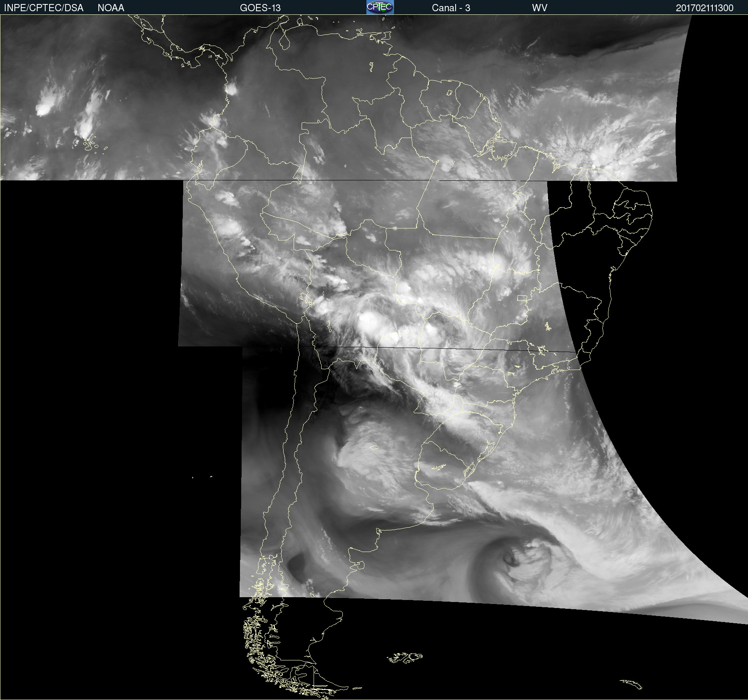Click the CPTEC logo in the header
748x700 pixels.
click(380, 7)
